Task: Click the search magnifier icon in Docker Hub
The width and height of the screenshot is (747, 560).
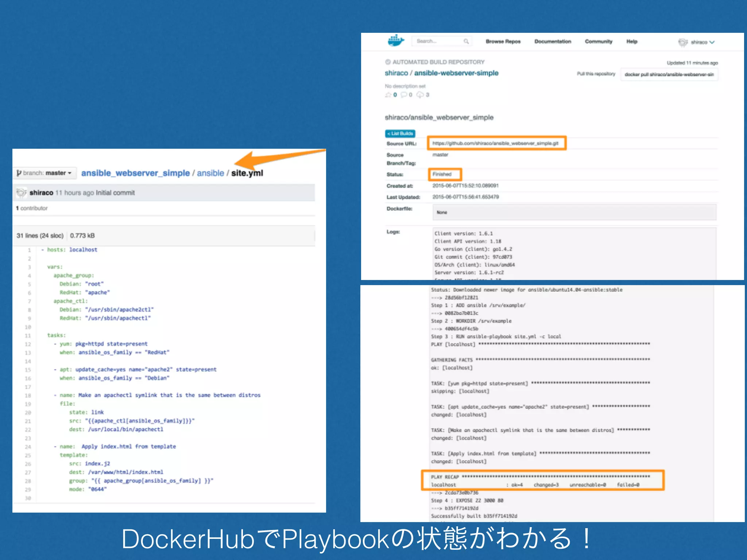Action: click(466, 42)
